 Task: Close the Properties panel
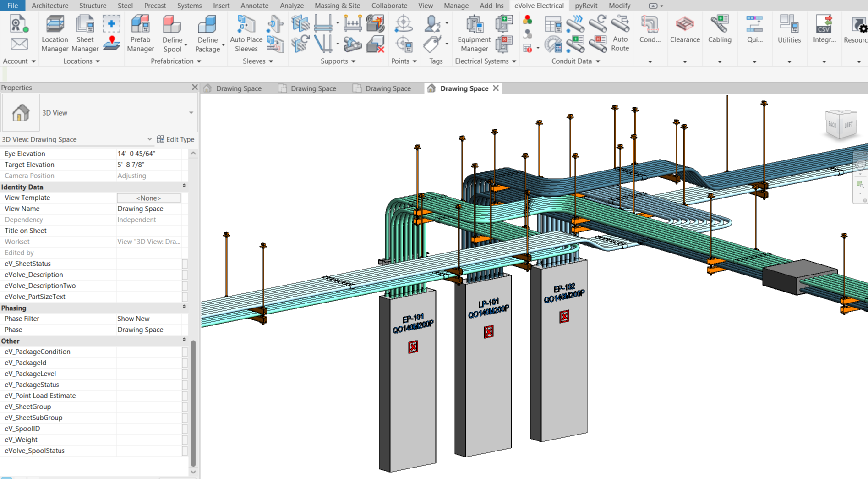(x=195, y=87)
